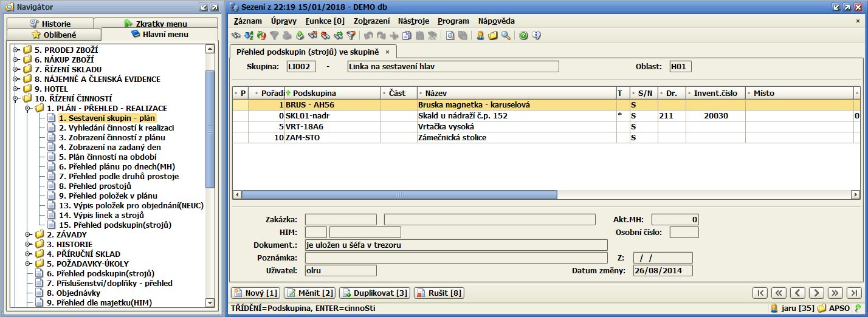Click the funnel with red mark icon

coord(351,35)
